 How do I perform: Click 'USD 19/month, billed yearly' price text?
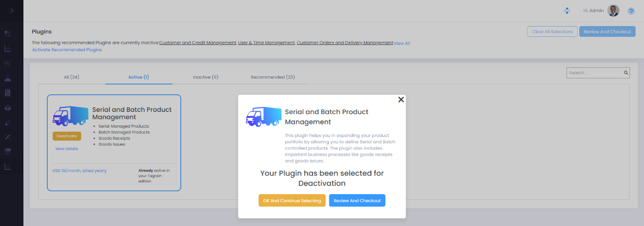(80, 171)
